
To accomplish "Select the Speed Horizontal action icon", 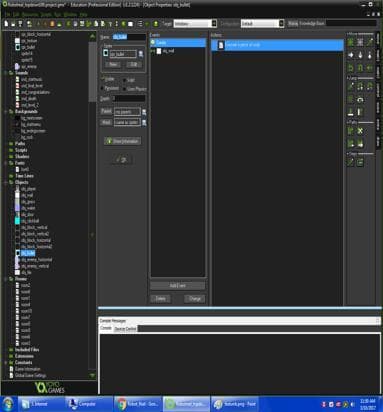I will click(x=351, y=55).
